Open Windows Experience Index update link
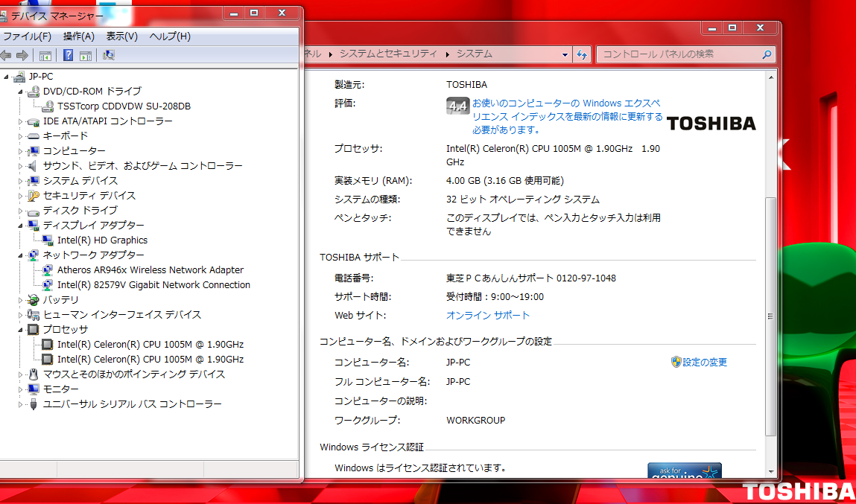Image resolution: width=856 pixels, height=504 pixels. click(x=568, y=116)
